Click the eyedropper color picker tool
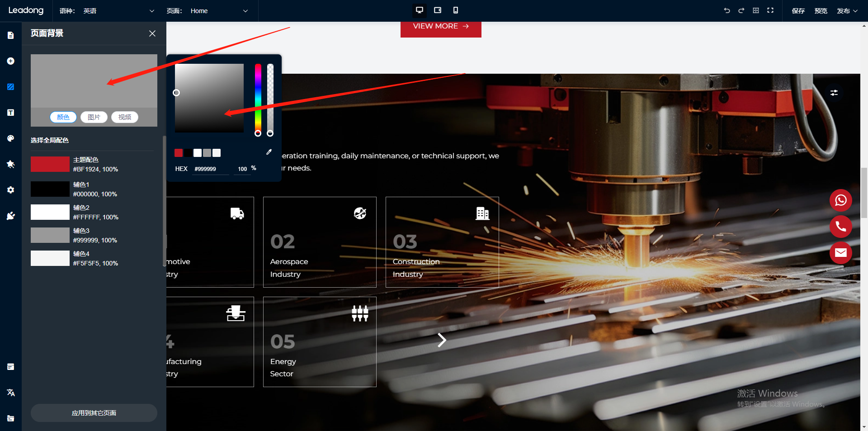868x431 pixels. [269, 152]
